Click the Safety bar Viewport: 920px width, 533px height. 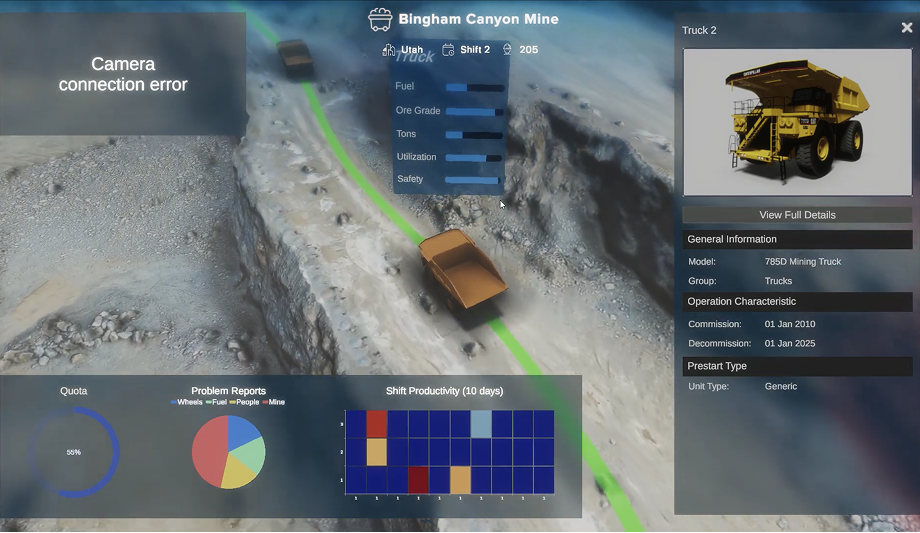pos(473,180)
